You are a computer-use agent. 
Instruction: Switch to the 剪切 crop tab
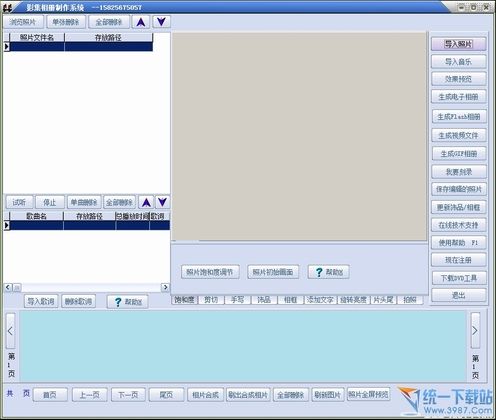click(211, 300)
